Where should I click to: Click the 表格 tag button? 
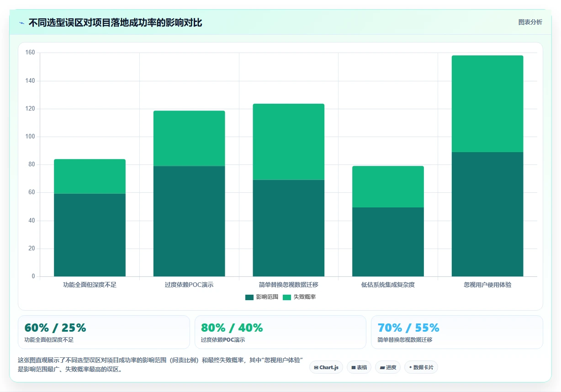359,367
